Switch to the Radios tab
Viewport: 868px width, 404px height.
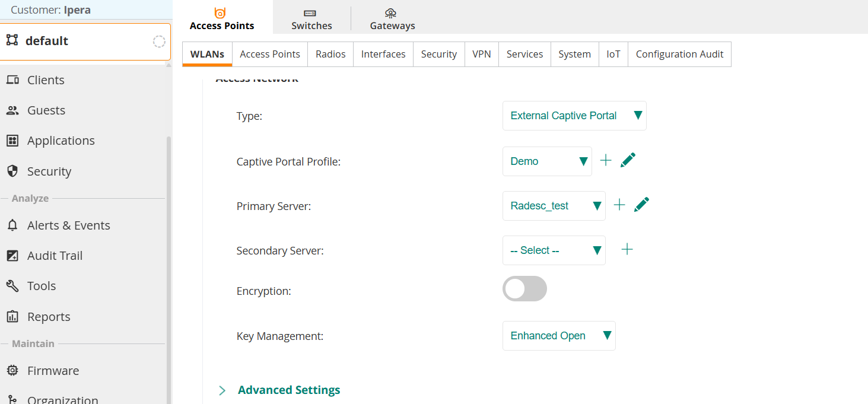(x=330, y=54)
